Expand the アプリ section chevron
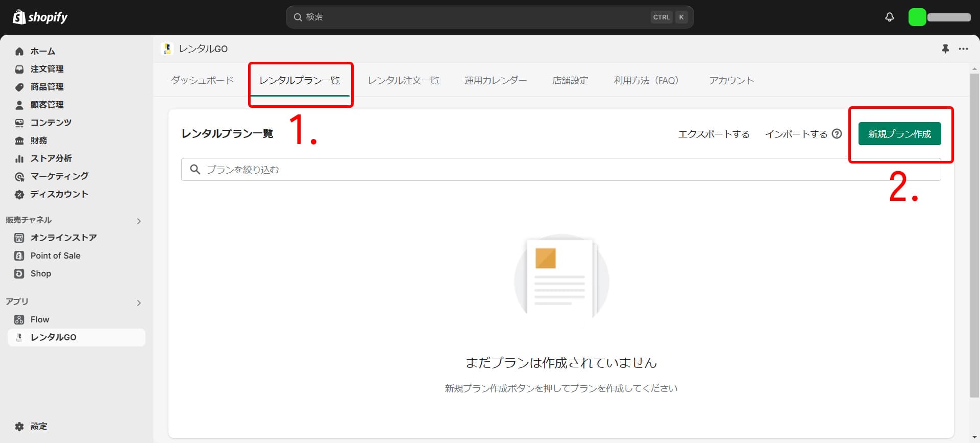This screenshot has height=443, width=980. click(x=139, y=302)
